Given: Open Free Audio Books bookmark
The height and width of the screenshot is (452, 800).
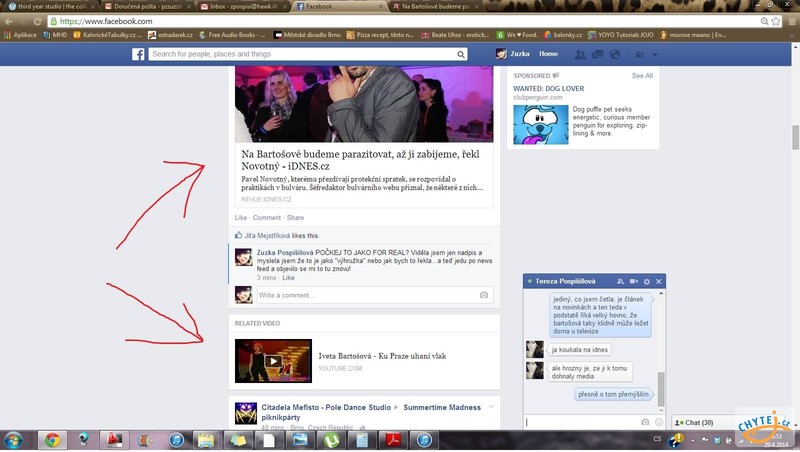Looking at the screenshot, I should coord(232,35).
